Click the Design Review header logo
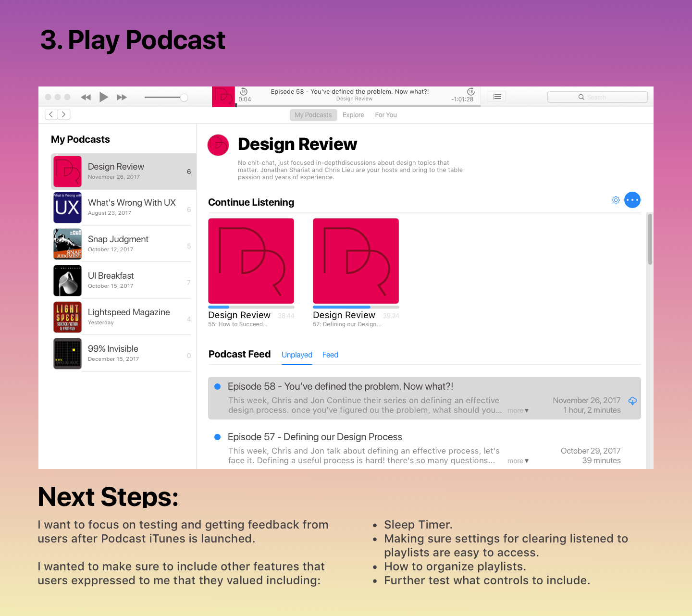 pos(218,145)
